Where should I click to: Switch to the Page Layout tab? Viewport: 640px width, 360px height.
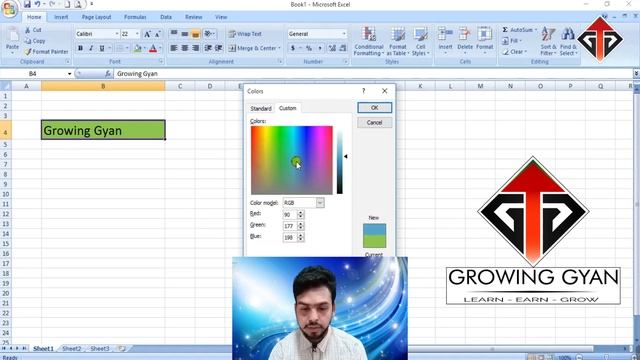pos(96,17)
